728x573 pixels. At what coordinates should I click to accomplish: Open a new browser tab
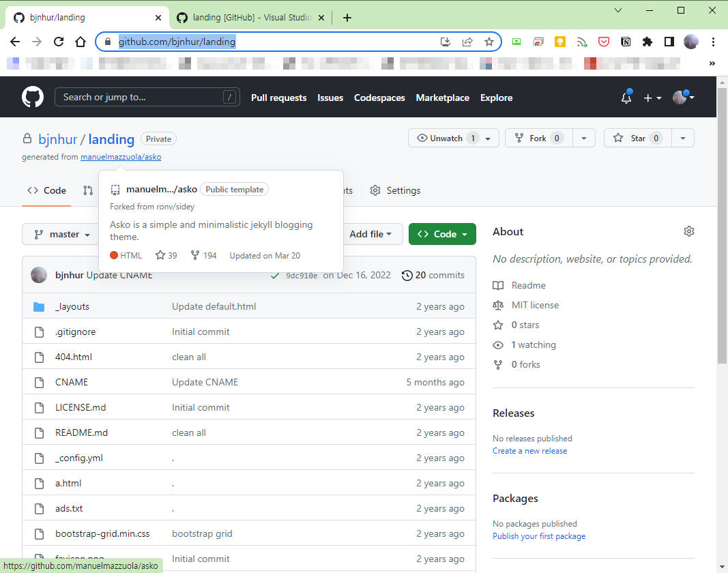[x=347, y=18]
